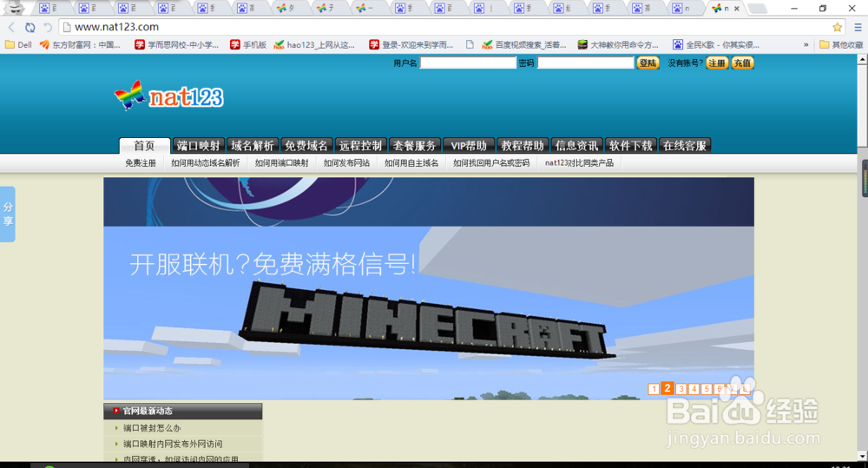Viewport: 868px width, 468px height.
Task: Select the 端口映射 navigation tab
Action: coord(198,146)
